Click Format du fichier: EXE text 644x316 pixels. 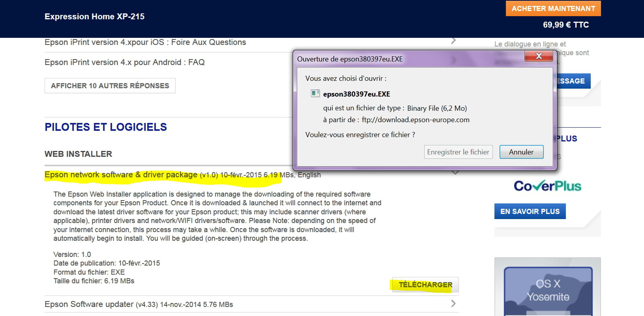coord(89,272)
